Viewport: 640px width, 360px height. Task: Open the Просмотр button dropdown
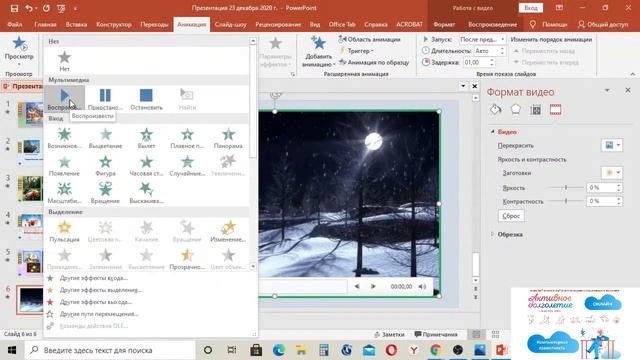click(x=19, y=64)
